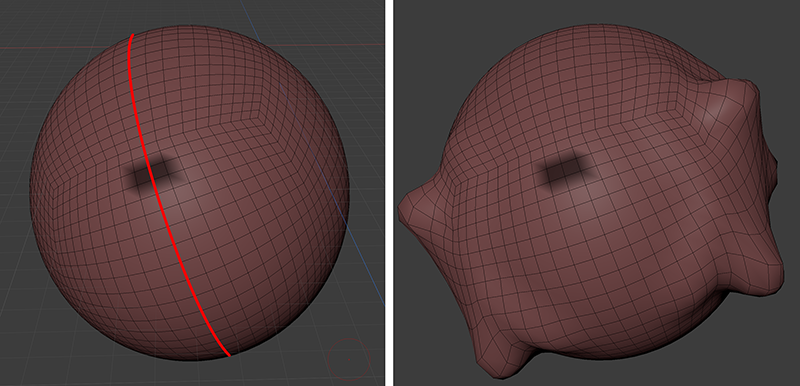The width and height of the screenshot is (800, 386).
Task: Click the bottom end of the red curve
Action: [228, 354]
